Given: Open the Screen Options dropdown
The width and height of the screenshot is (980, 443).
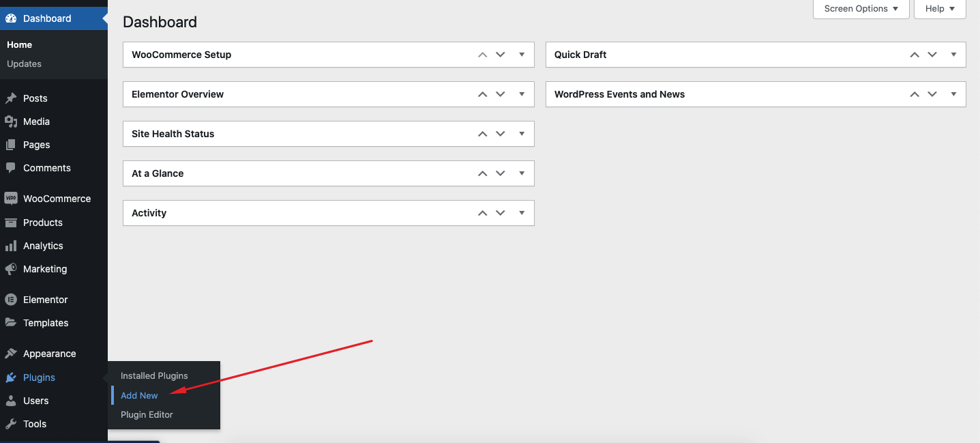Looking at the screenshot, I should (x=860, y=8).
